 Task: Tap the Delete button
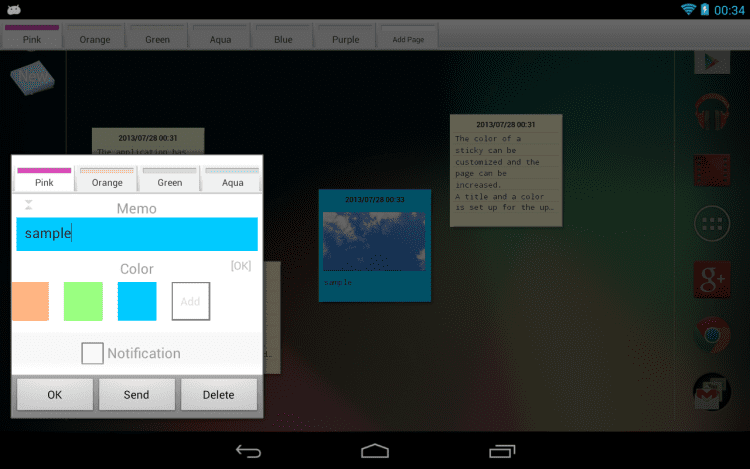[x=219, y=394]
